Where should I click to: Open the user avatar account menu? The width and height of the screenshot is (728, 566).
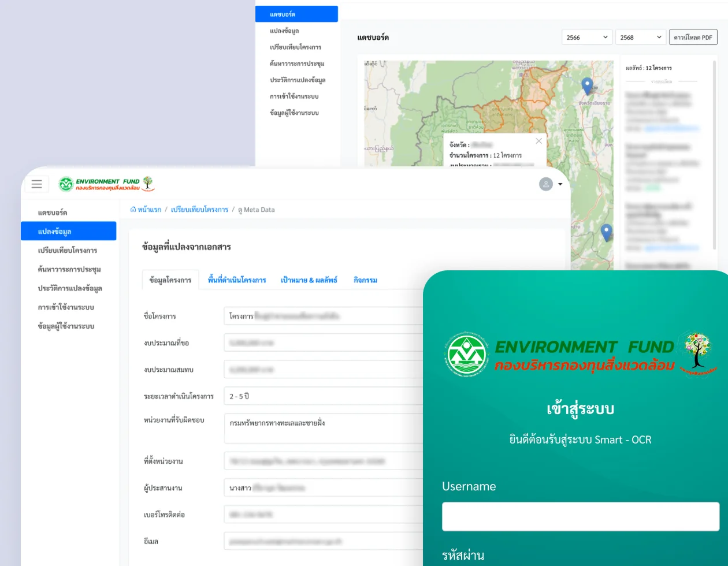(x=546, y=184)
